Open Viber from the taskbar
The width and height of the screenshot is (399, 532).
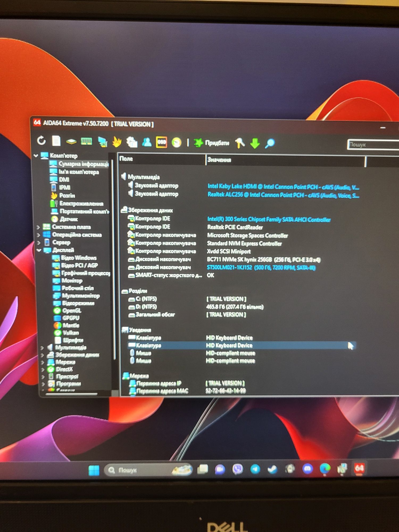237,469
